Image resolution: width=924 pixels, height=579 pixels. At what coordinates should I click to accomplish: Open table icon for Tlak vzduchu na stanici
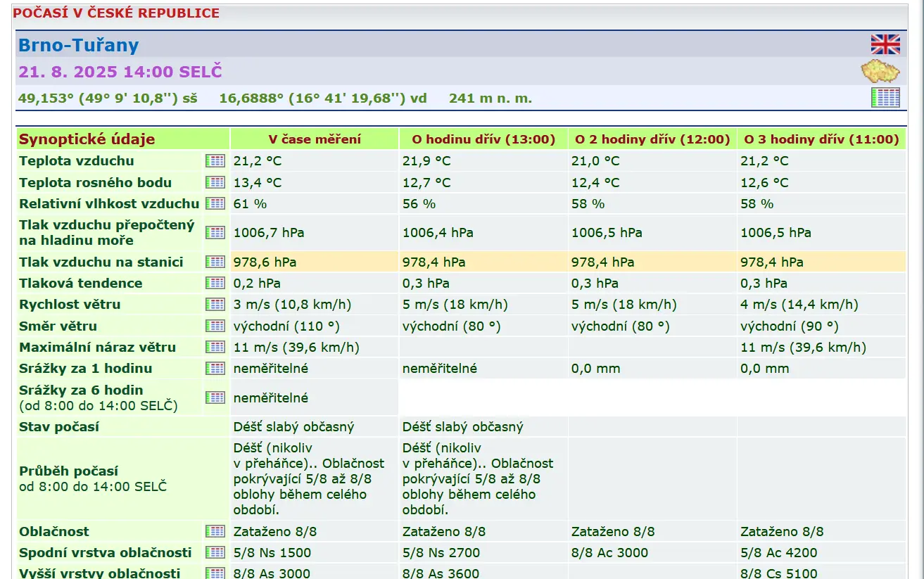215,262
